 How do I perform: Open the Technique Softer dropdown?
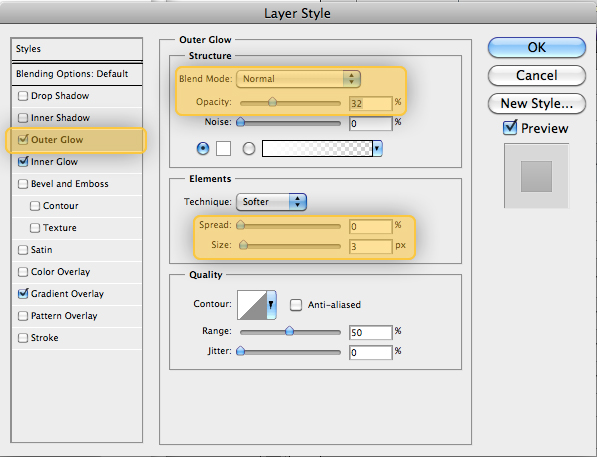click(x=271, y=202)
